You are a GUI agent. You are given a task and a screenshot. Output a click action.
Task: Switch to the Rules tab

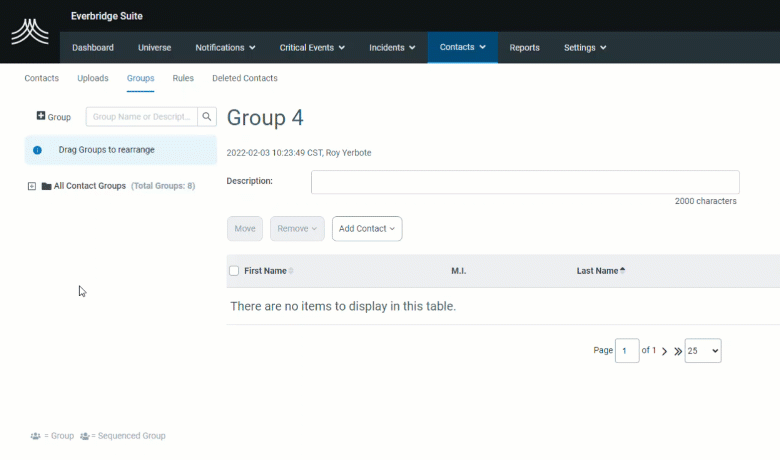183,78
